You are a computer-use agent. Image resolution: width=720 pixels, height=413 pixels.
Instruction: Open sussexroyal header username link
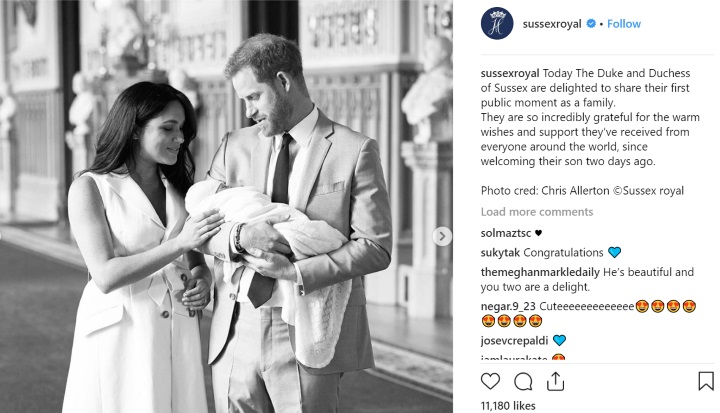(x=552, y=24)
